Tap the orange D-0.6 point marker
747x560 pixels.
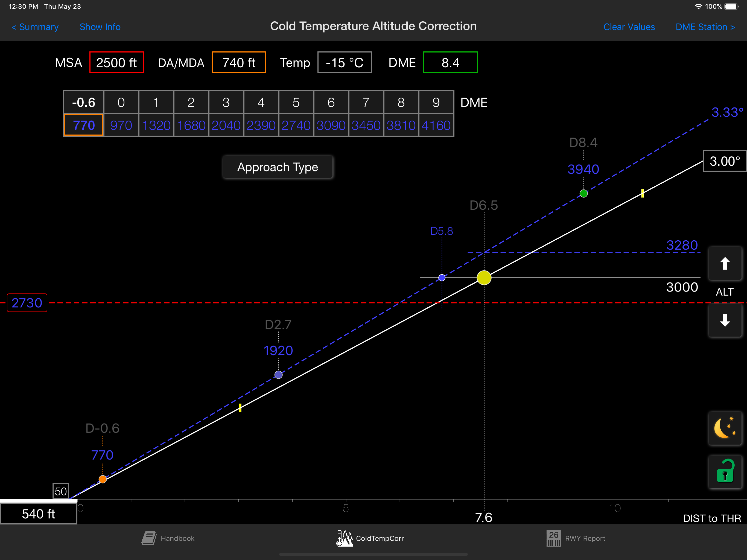[103, 479]
